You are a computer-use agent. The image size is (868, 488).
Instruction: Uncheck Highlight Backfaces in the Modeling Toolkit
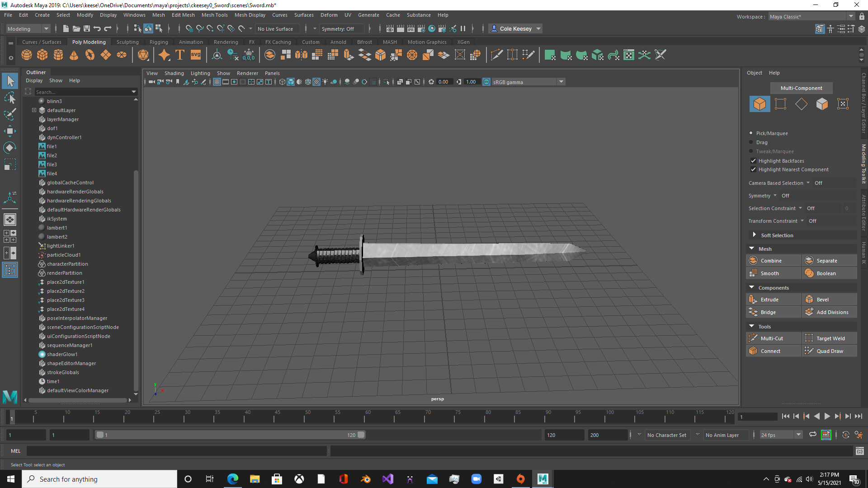pos(753,161)
